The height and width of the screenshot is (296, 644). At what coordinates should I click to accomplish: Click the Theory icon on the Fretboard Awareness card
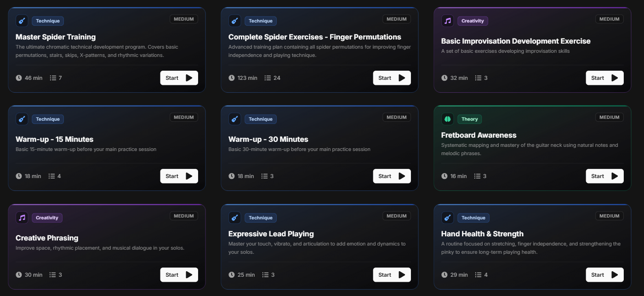(x=447, y=119)
